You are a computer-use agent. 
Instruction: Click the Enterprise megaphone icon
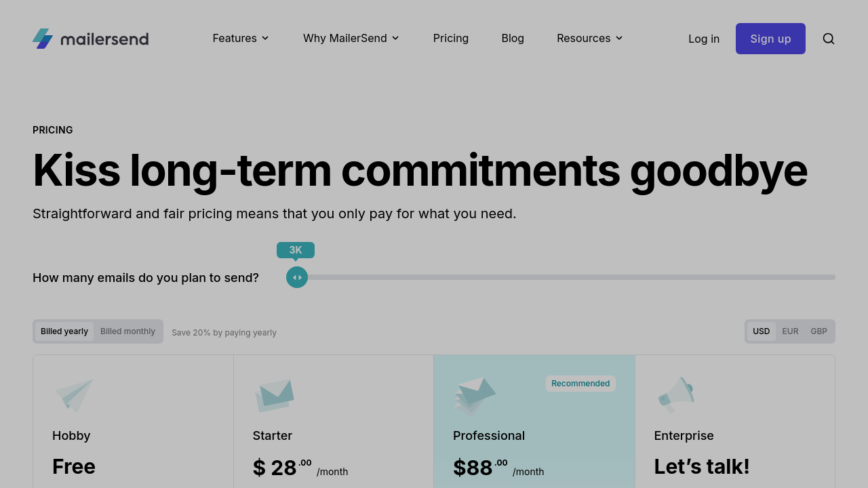coord(675,394)
